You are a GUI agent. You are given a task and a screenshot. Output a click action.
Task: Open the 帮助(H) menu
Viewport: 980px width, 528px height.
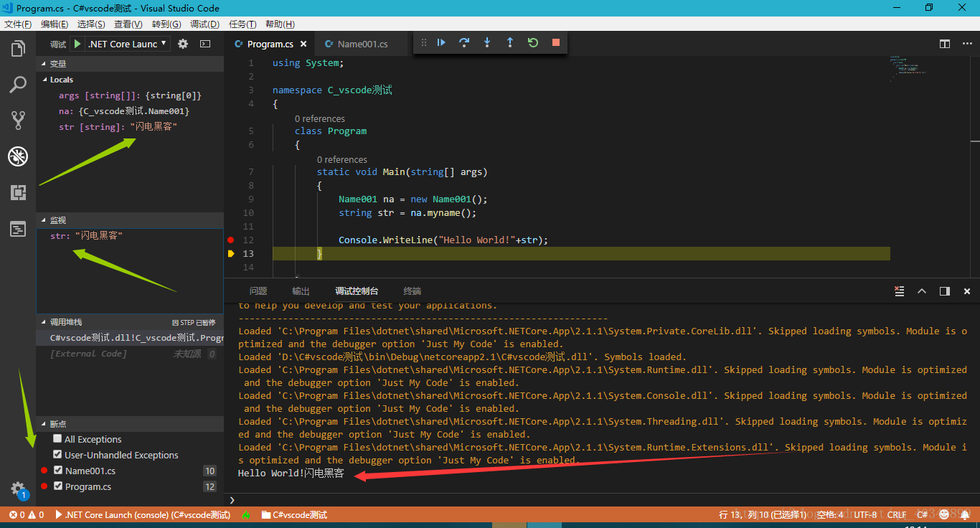pyautogui.click(x=280, y=24)
